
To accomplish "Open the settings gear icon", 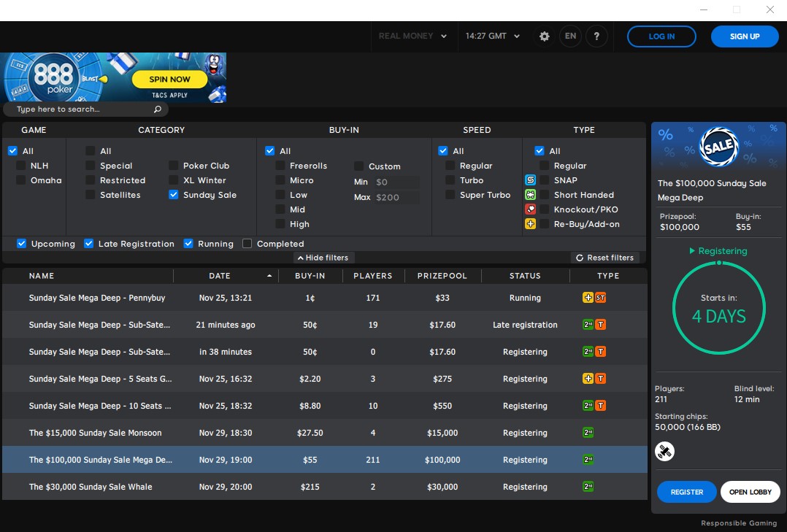I will [544, 36].
